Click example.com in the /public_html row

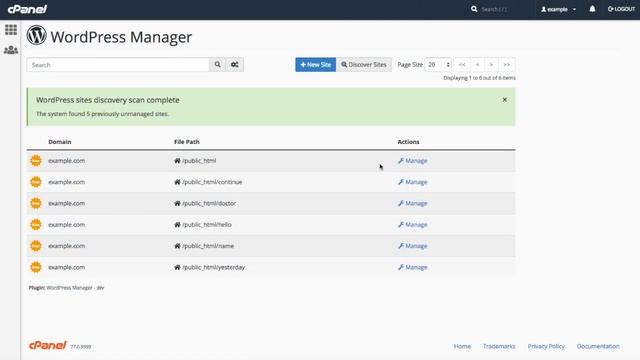click(x=67, y=161)
